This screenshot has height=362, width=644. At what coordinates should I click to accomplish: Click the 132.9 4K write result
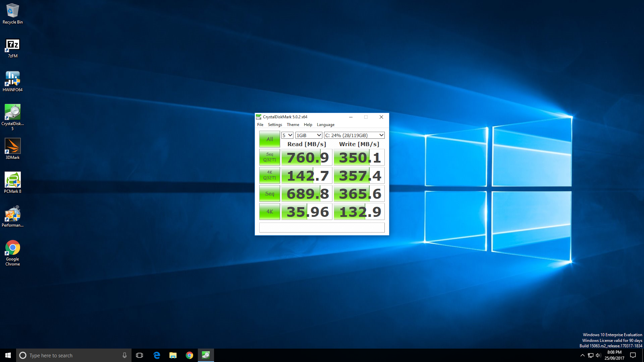click(359, 212)
